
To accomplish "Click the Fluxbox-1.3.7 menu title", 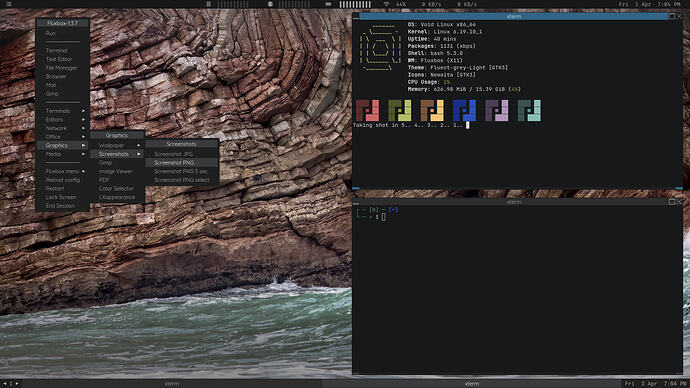I will coord(62,23).
